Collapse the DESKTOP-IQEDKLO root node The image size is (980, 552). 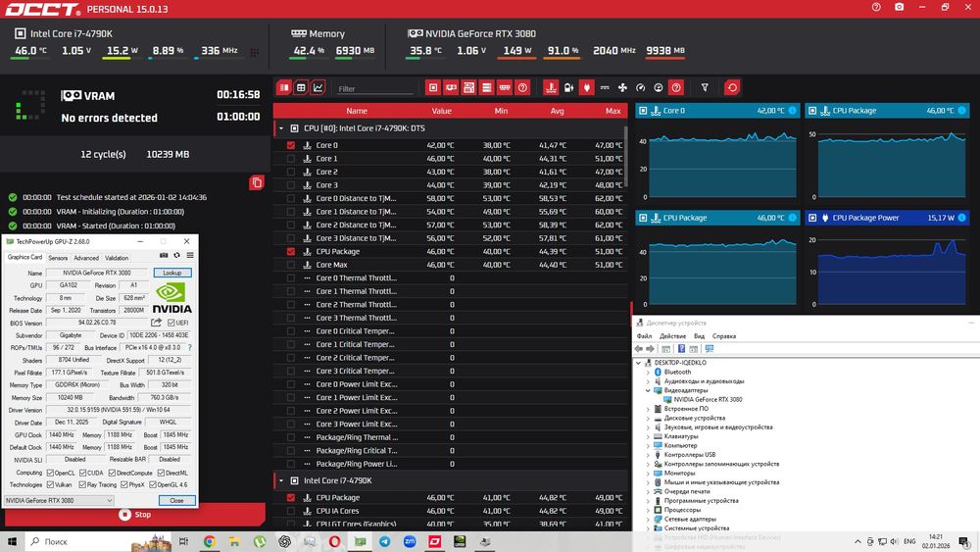click(x=638, y=363)
